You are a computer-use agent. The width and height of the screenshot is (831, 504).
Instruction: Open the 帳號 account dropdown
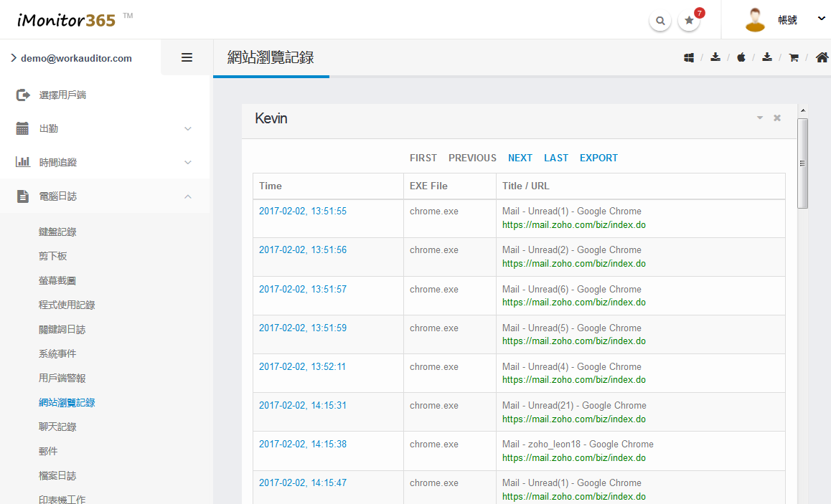click(787, 20)
